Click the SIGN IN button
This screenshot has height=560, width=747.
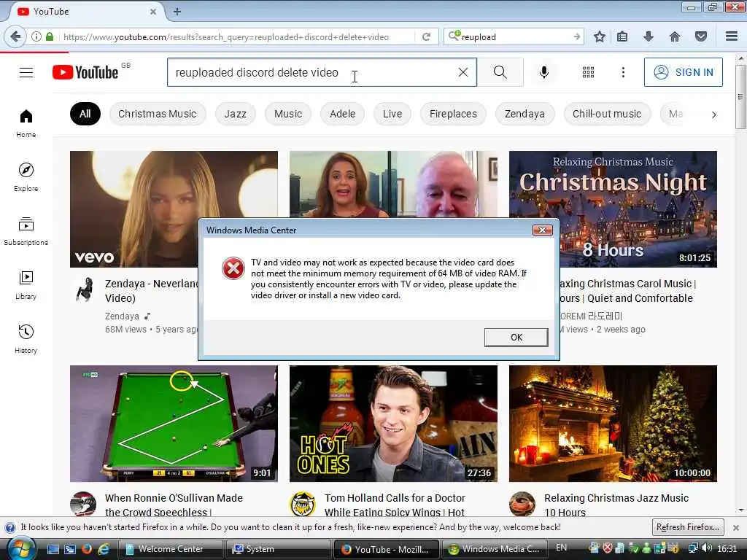tap(683, 72)
